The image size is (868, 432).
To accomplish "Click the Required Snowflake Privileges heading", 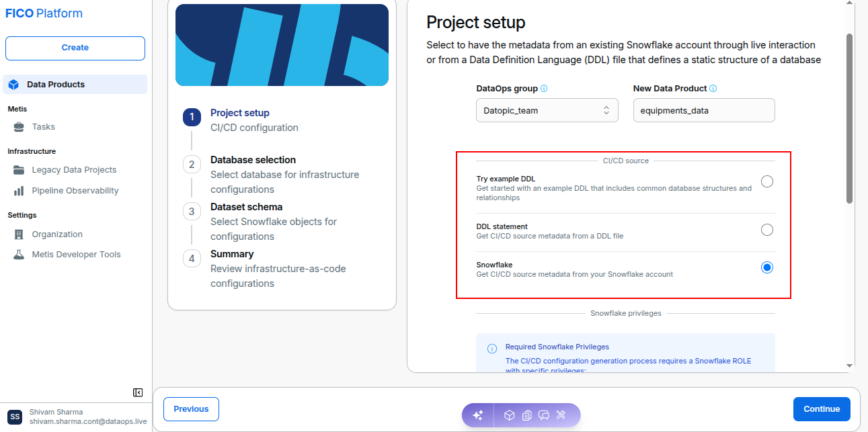I will (557, 347).
